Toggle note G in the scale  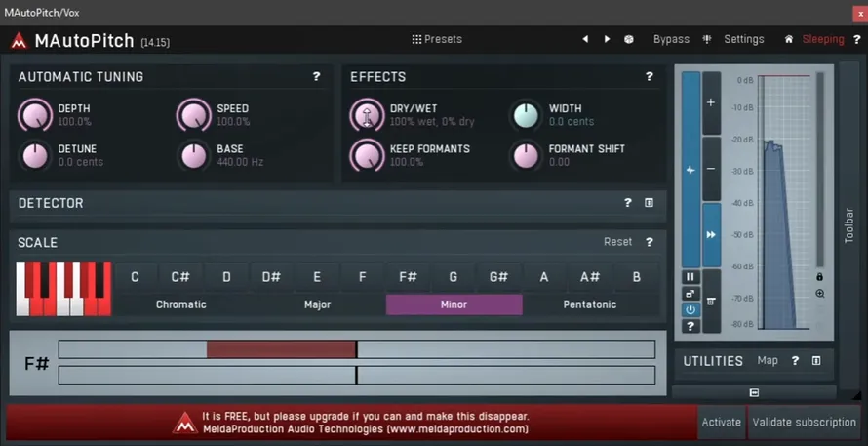[454, 277]
